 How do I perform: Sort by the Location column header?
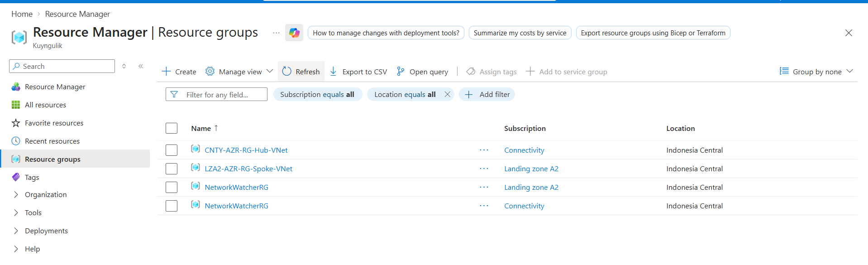point(680,128)
